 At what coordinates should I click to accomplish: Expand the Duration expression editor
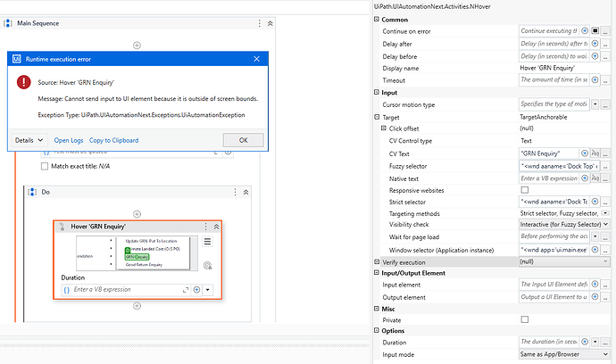[186, 290]
